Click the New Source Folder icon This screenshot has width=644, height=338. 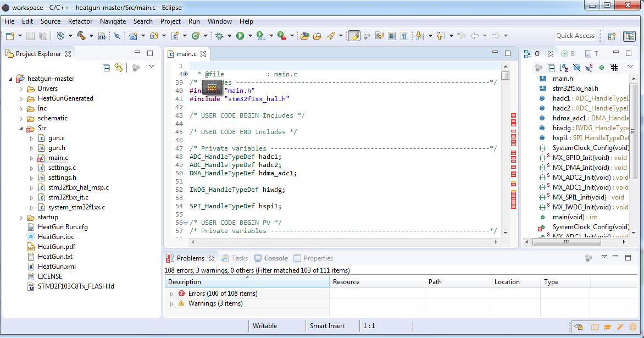tap(154, 36)
